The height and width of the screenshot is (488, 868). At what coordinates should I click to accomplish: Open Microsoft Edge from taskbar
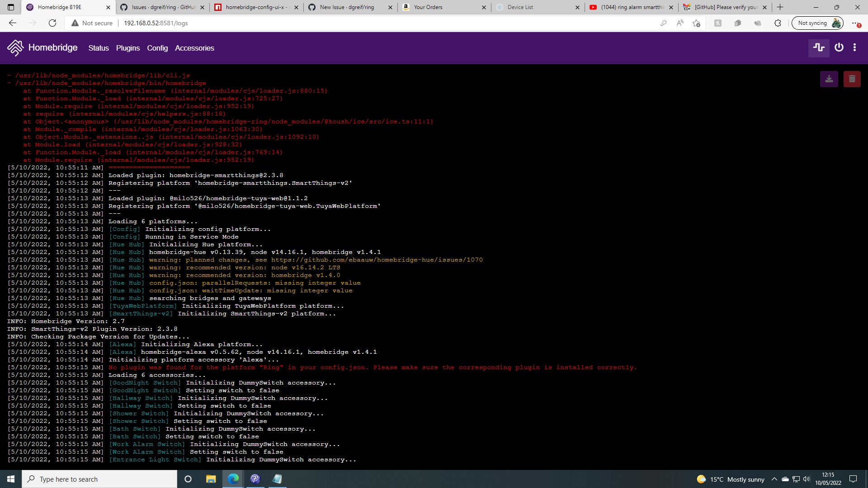(x=233, y=479)
